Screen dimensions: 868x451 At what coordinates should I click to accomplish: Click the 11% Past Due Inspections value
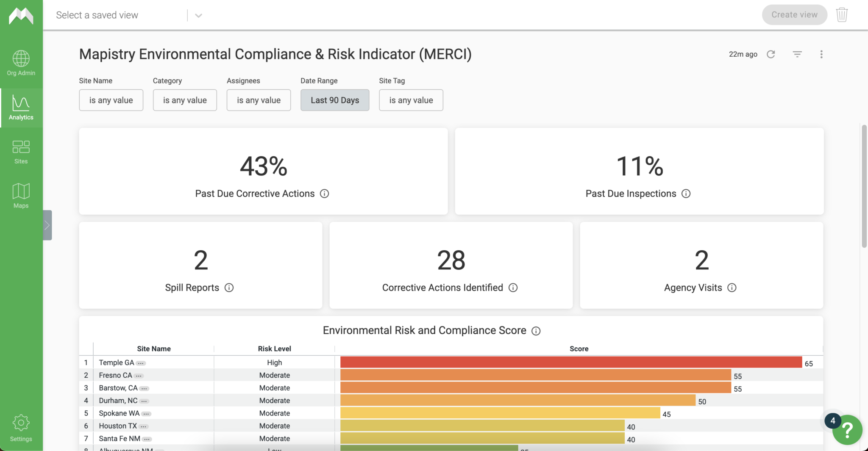[640, 166]
